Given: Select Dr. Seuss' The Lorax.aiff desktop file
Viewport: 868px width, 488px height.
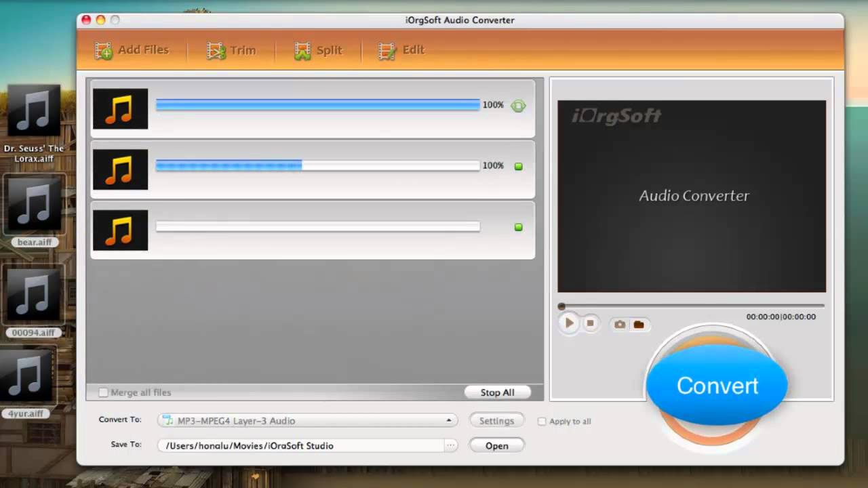Looking at the screenshot, I should 33,124.
